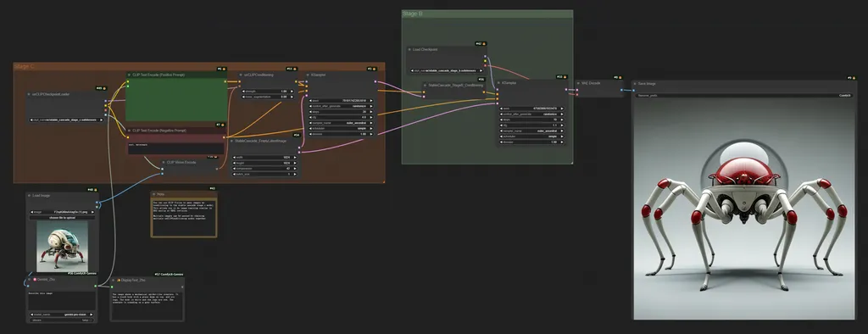
Task: Collapse the unCLIPCheckpointLoader node via its dot
Action: [29, 94]
